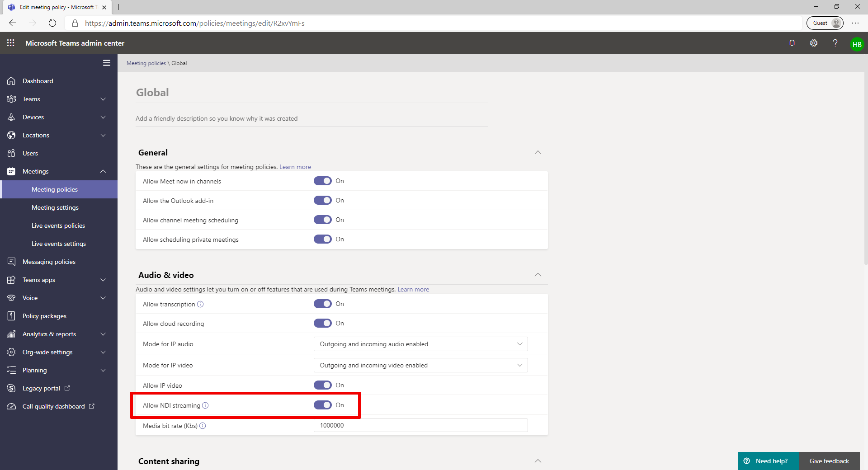Click Learn more in Audio & video
Viewport: 868px width, 470px height.
tap(413, 289)
